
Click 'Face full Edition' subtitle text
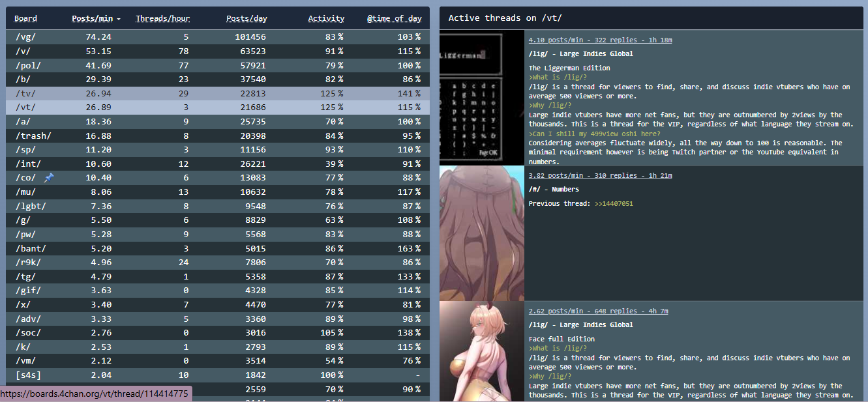pyautogui.click(x=561, y=339)
